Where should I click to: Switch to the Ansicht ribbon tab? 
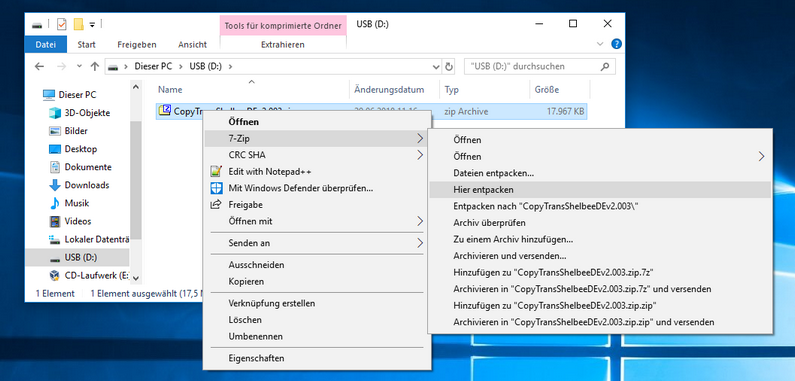tap(192, 44)
